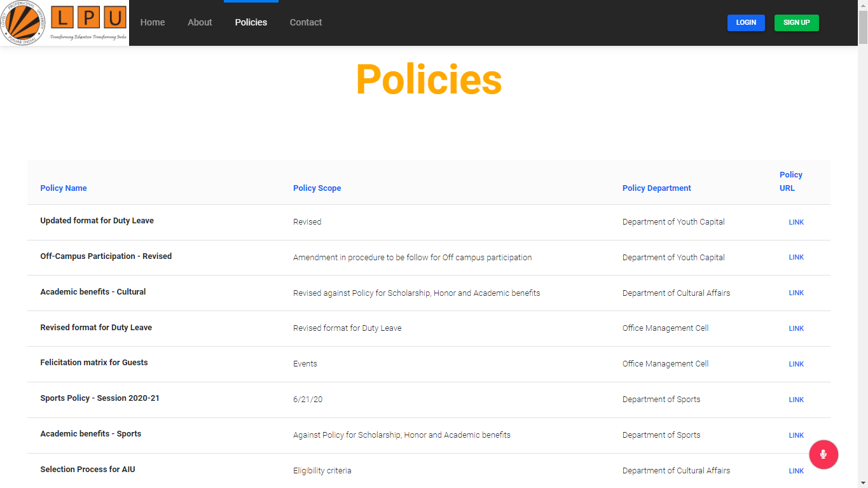Image resolution: width=868 pixels, height=488 pixels.
Task: Open LINK for Updated format for Duty Leave
Action: [x=796, y=221]
